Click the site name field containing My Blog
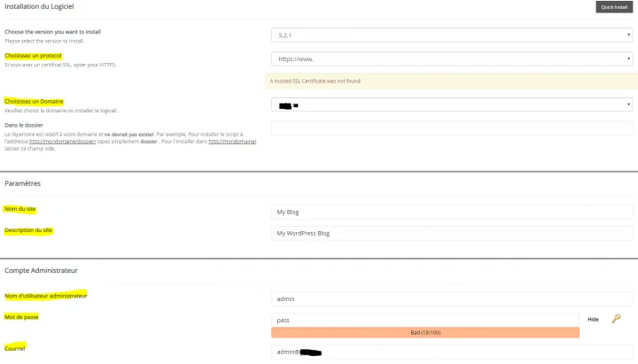The width and height of the screenshot is (638, 364). coord(452,212)
